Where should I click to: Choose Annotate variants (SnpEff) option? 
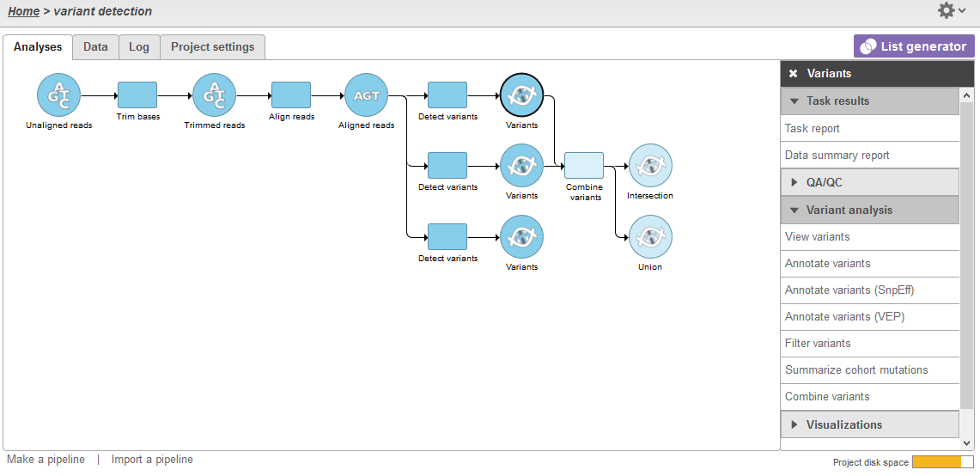[849, 290]
